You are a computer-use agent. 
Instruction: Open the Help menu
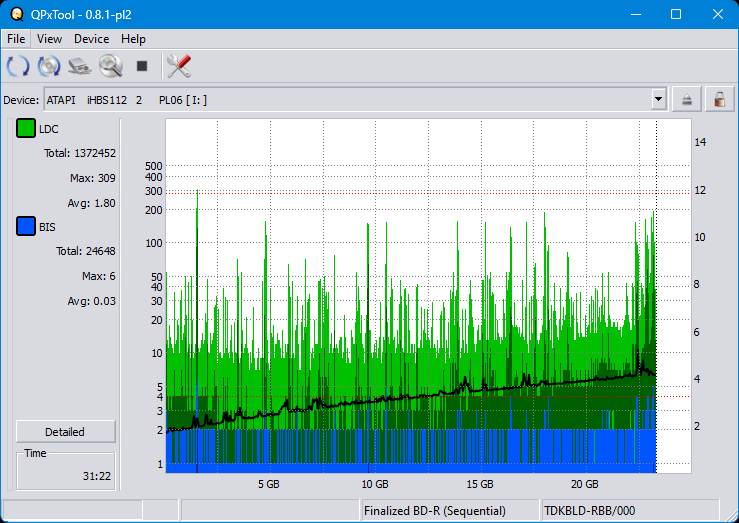click(x=133, y=39)
